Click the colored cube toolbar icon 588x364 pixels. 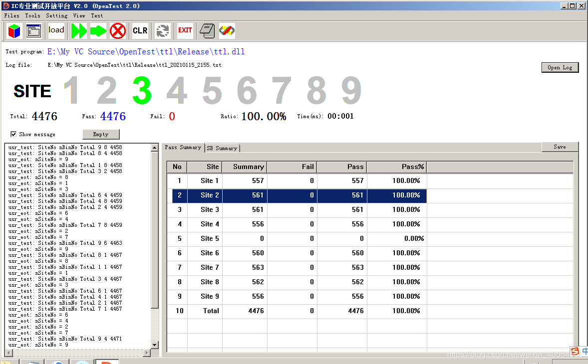pos(14,31)
